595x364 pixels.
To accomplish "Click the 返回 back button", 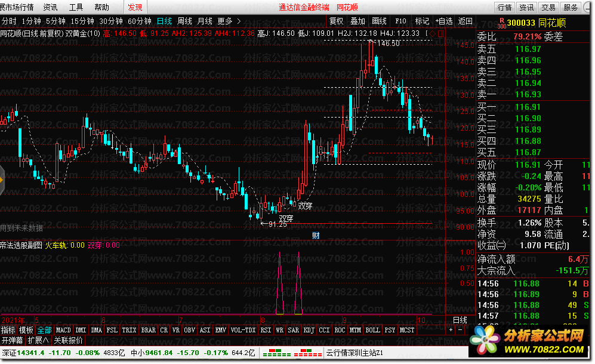I will point(465,21).
